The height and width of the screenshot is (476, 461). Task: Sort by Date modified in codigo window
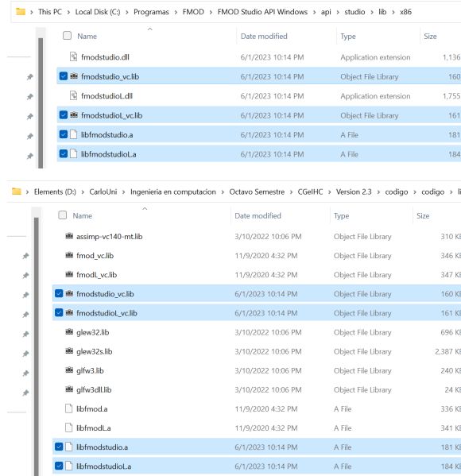[258, 216]
